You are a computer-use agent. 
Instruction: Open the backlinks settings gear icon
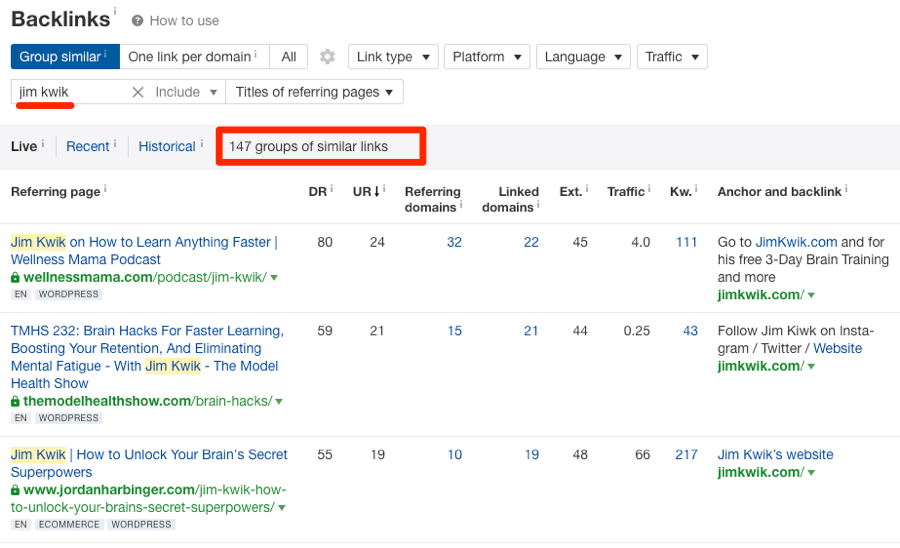tap(327, 57)
